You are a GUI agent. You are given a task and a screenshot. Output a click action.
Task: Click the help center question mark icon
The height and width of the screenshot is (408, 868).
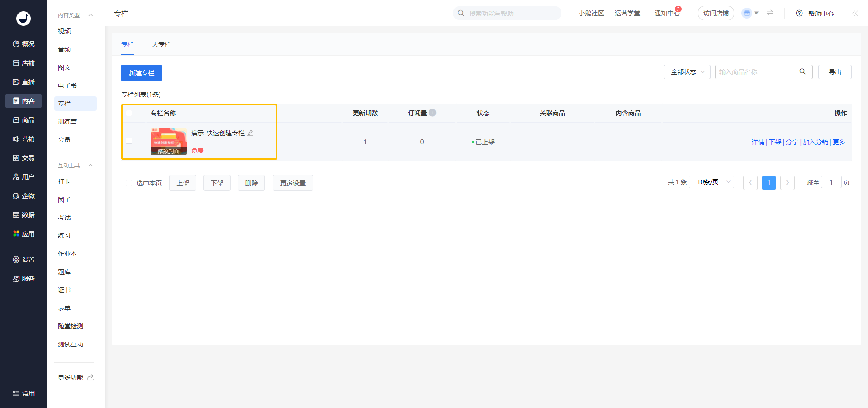[x=799, y=13]
